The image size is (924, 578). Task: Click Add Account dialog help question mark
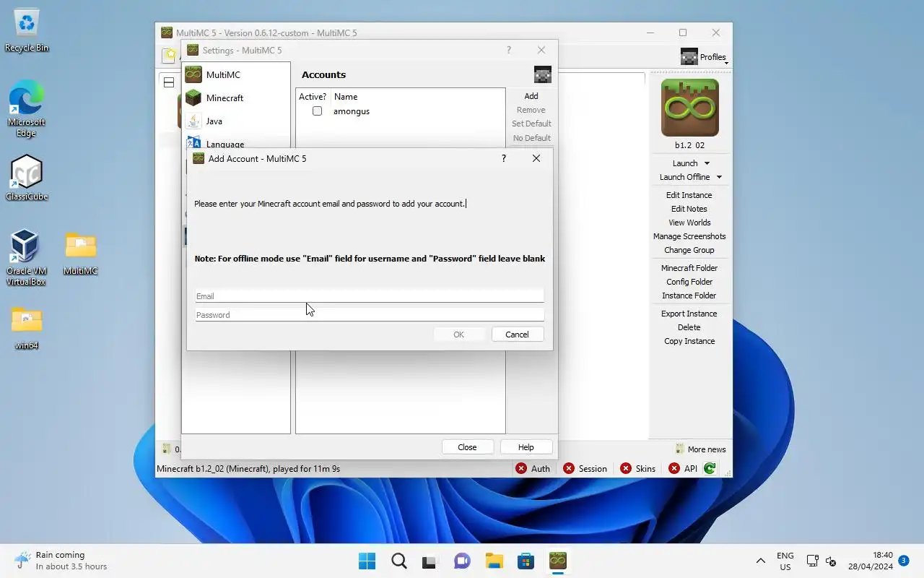[x=504, y=158]
